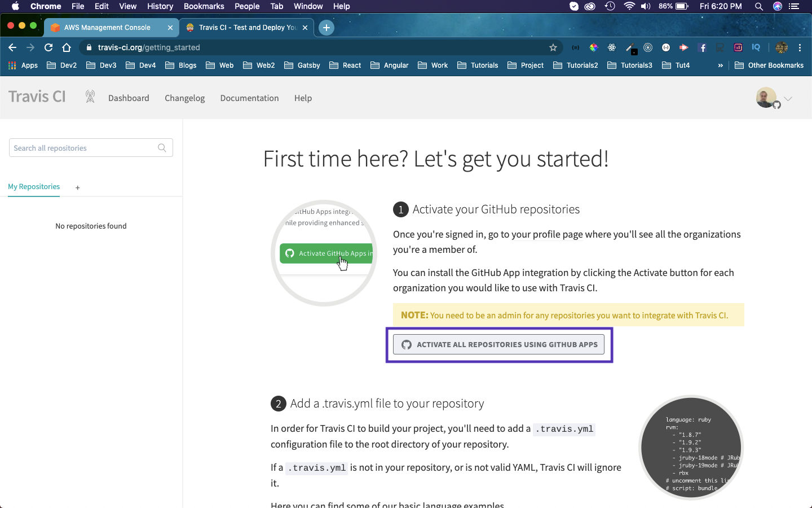The height and width of the screenshot is (508, 812).
Task: Open the Help link in Travis header
Action: 303,98
